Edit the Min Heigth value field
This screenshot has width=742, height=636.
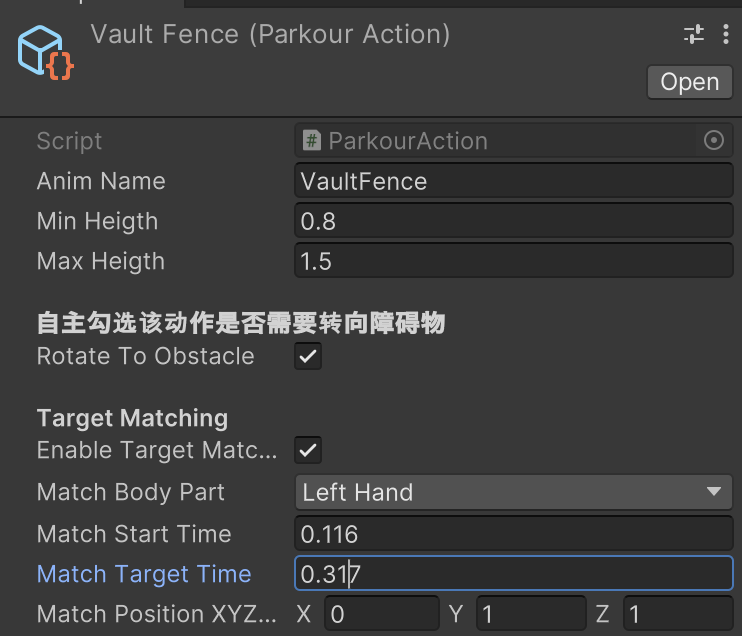[x=514, y=221]
